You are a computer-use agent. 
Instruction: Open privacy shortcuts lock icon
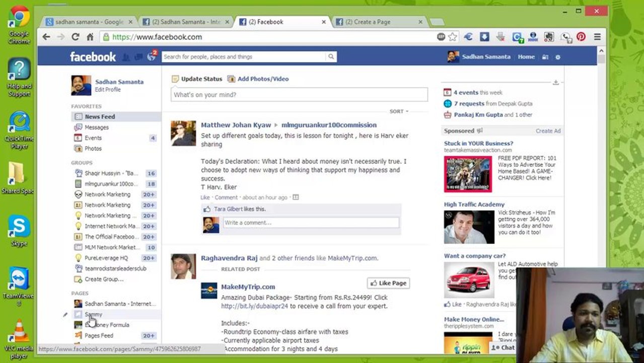coord(545,57)
